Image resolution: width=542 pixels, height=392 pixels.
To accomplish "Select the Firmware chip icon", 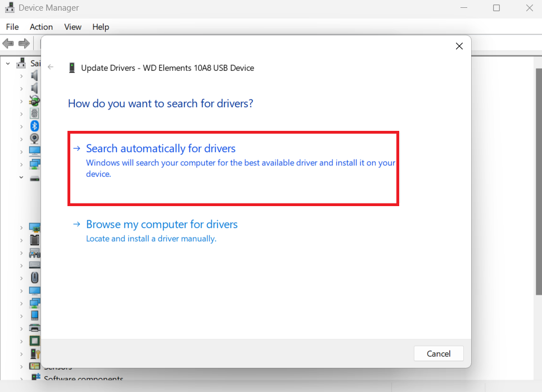I will pyautogui.click(x=34, y=240).
